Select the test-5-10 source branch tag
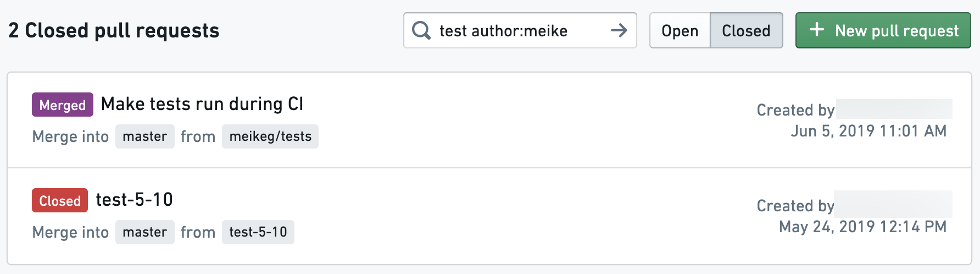This screenshot has width=980, height=274. [258, 232]
